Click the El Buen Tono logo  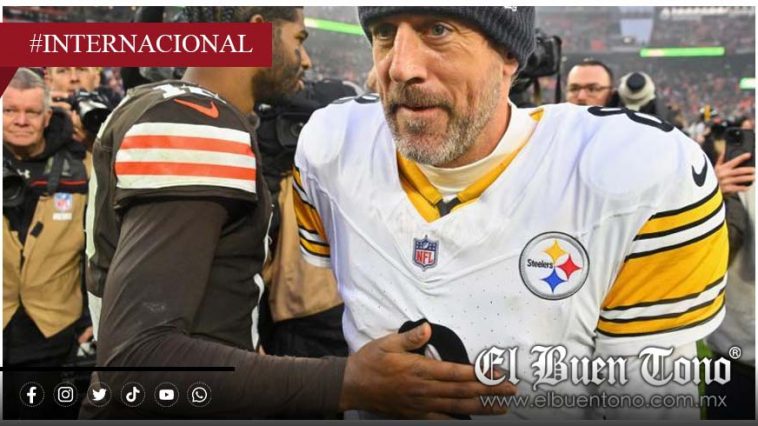coord(602,367)
